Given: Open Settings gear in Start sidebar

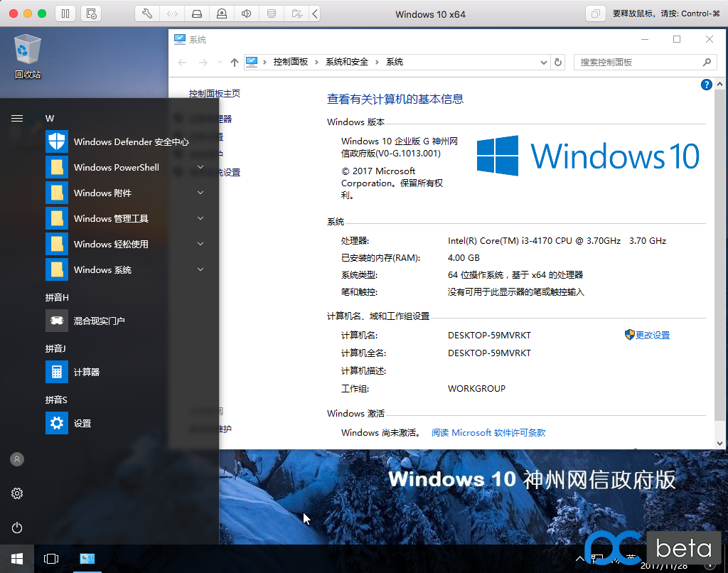Looking at the screenshot, I should click(17, 493).
